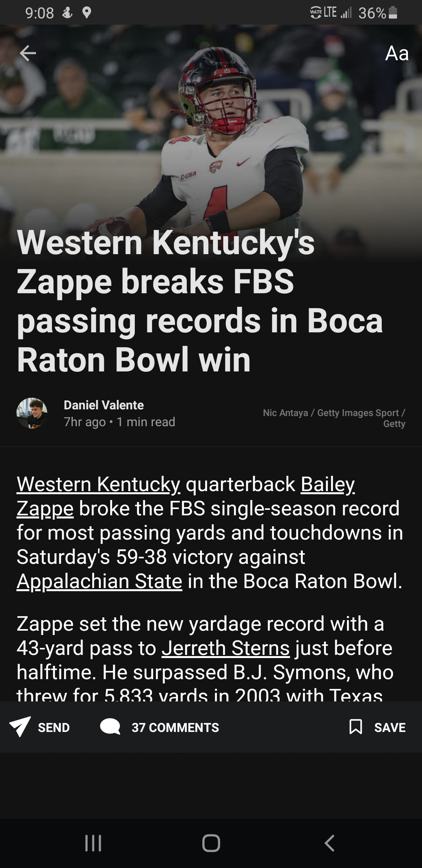The image size is (422, 868).
Task: View the 37 COMMENTS
Action: click(175, 727)
